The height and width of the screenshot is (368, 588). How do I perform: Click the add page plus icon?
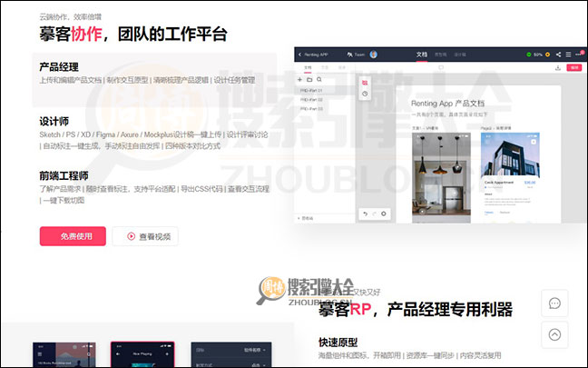[x=299, y=80]
